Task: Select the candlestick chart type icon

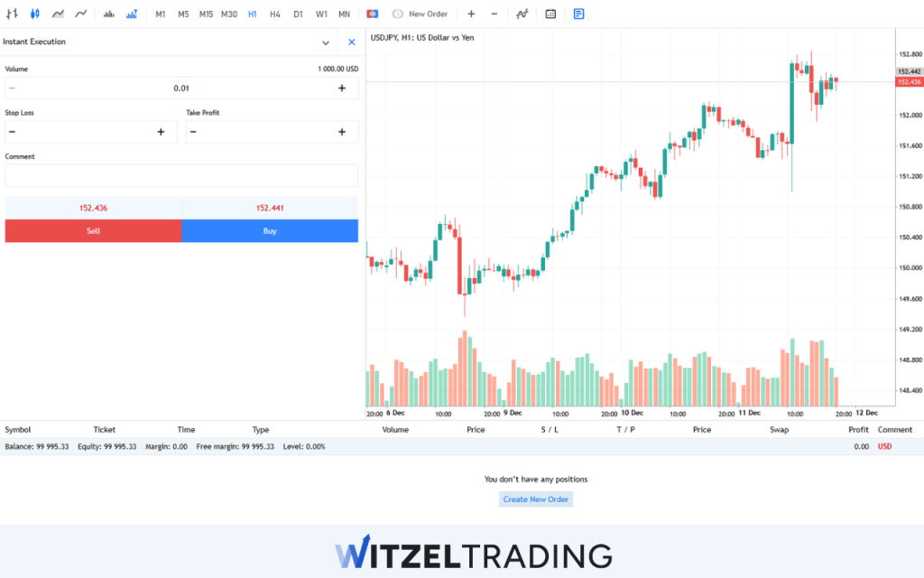Action: pyautogui.click(x=33, y=14)
